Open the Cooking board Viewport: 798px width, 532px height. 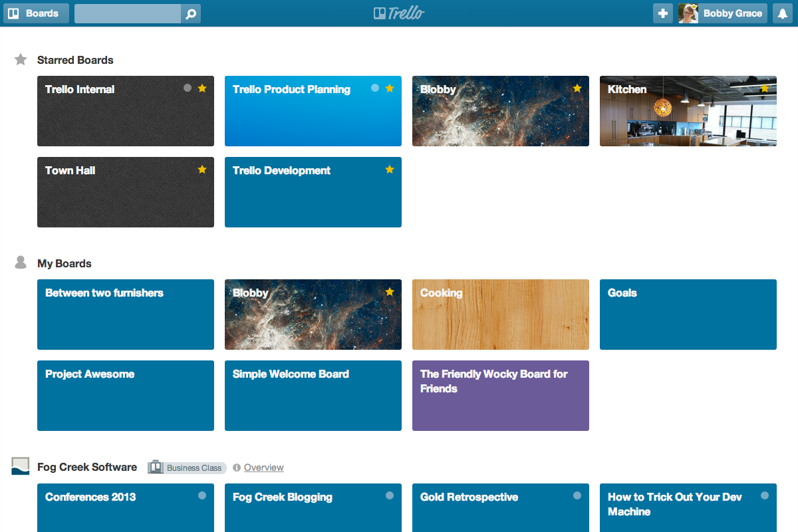tap(501, 315)
